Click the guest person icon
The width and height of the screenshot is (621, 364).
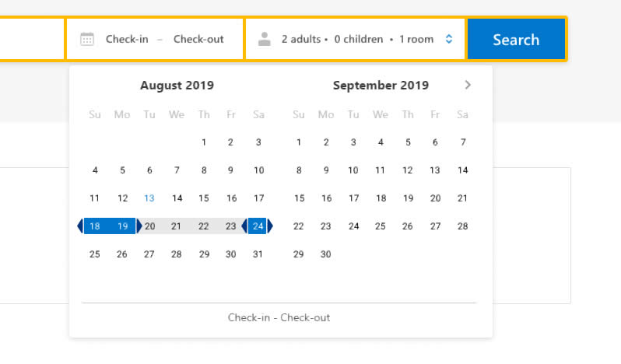(265, 39)
